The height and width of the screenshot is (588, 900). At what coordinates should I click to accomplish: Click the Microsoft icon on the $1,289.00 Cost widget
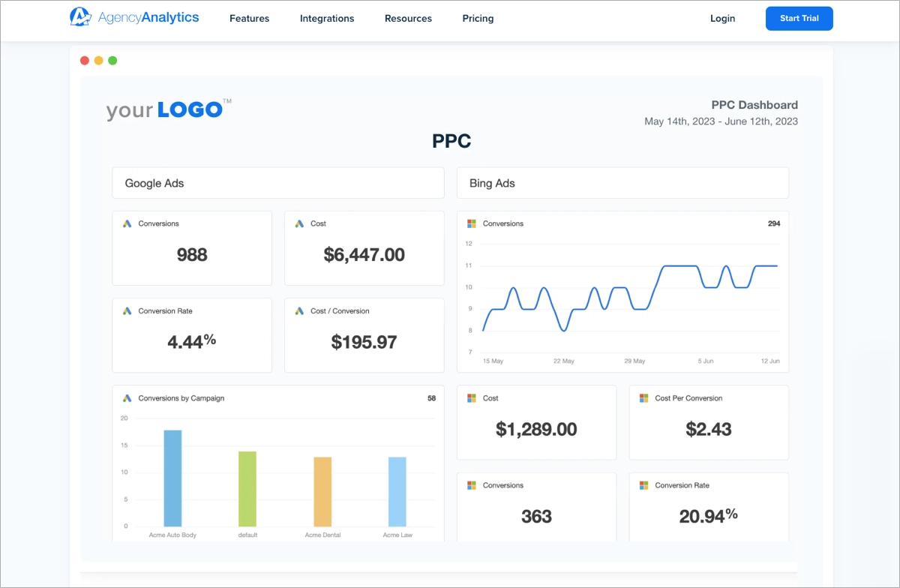coord(472,397)
